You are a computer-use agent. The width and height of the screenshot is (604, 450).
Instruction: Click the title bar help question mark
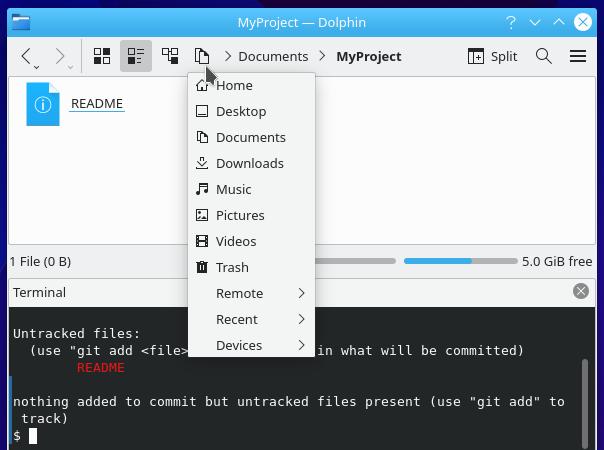511,22
